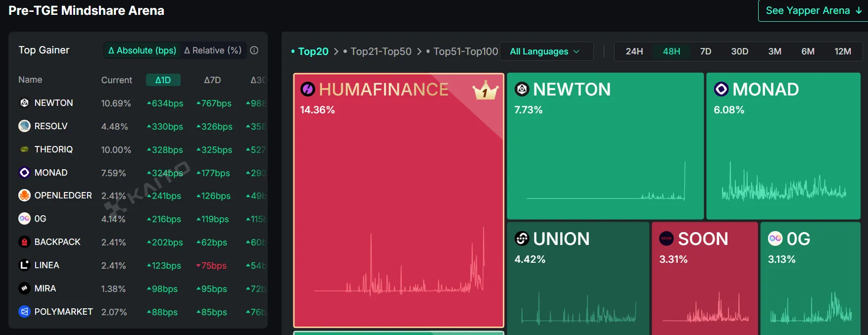Screen dimensions: 868x335
Task: Click the NEWTON tile logo icon
Action: [522, 89]
